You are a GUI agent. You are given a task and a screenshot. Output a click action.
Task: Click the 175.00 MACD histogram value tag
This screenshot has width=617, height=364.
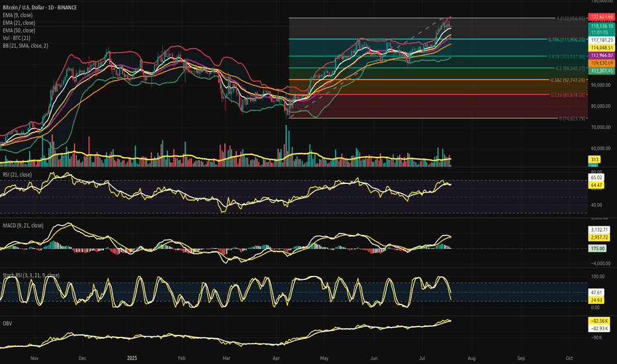(597, 249)
